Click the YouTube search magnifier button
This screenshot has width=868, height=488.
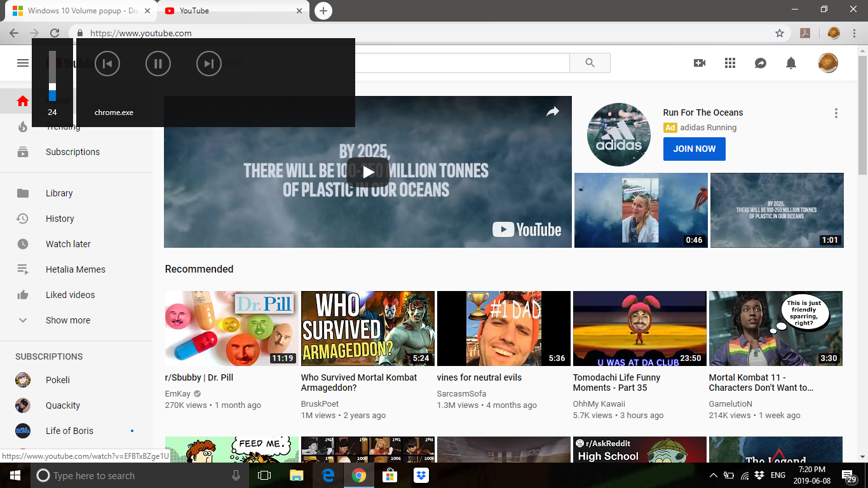(x=590, y=63)
